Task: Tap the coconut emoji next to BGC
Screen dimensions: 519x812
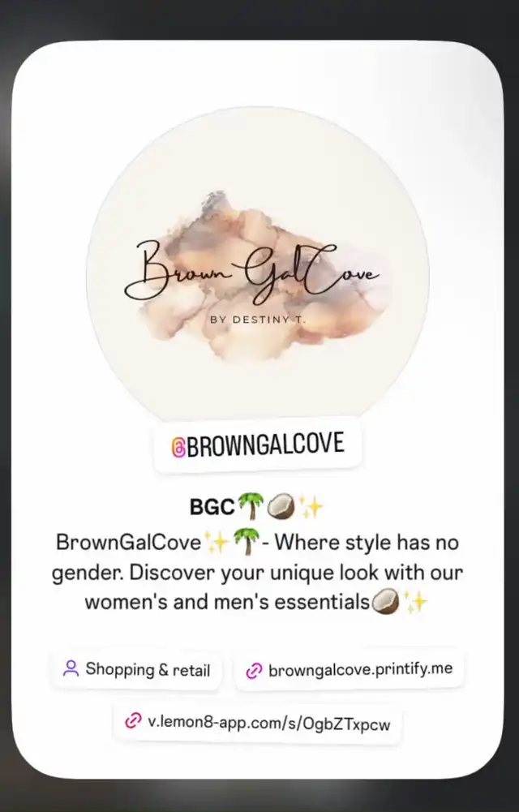Action: tap(281, 506)
